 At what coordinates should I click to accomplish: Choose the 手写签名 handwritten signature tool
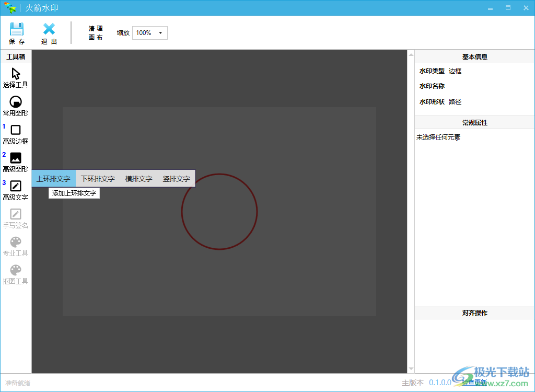[x=16, y=218]
